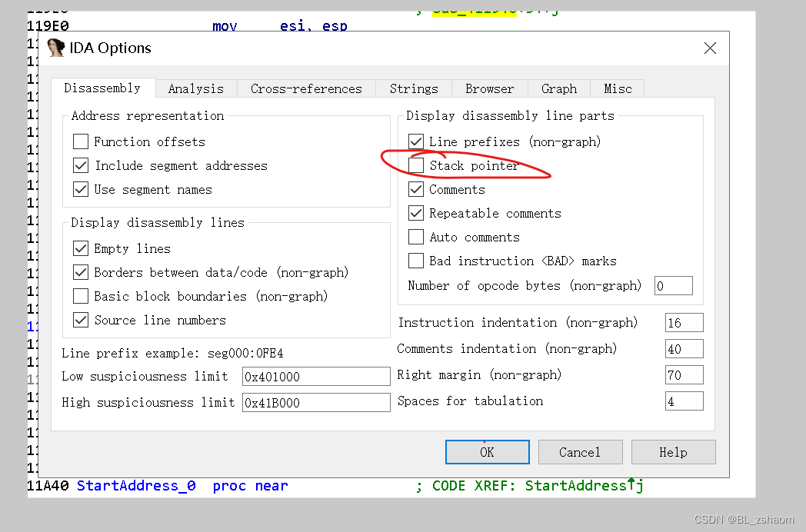Confirm settings with the OK button
Screen dimensions: 806x532
488,452
